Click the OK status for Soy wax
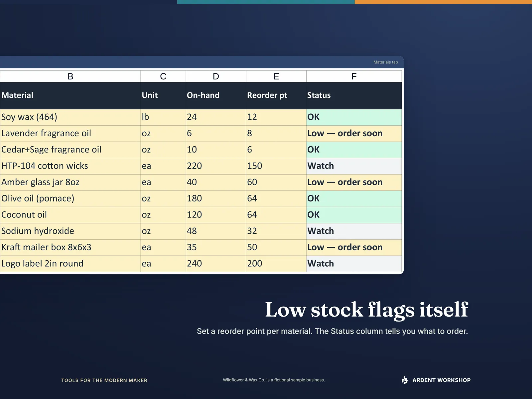 [x=354, y=117]
